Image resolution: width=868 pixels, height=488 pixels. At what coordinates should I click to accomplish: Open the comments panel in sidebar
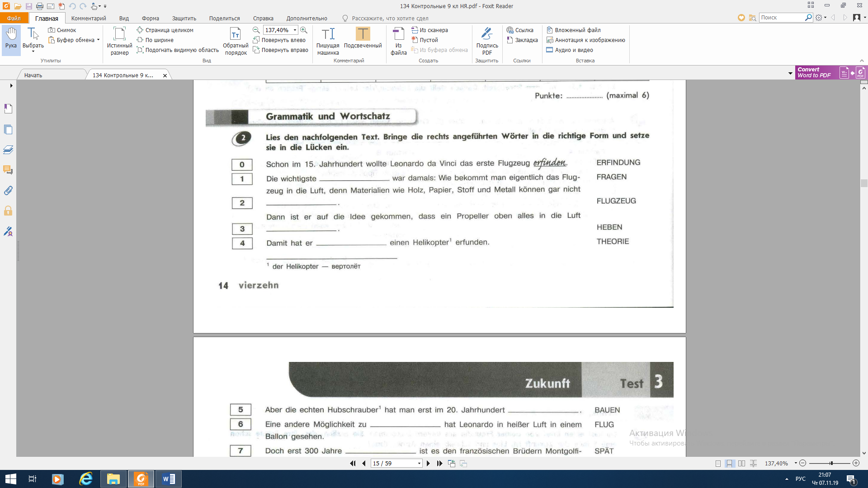point(8,170)
